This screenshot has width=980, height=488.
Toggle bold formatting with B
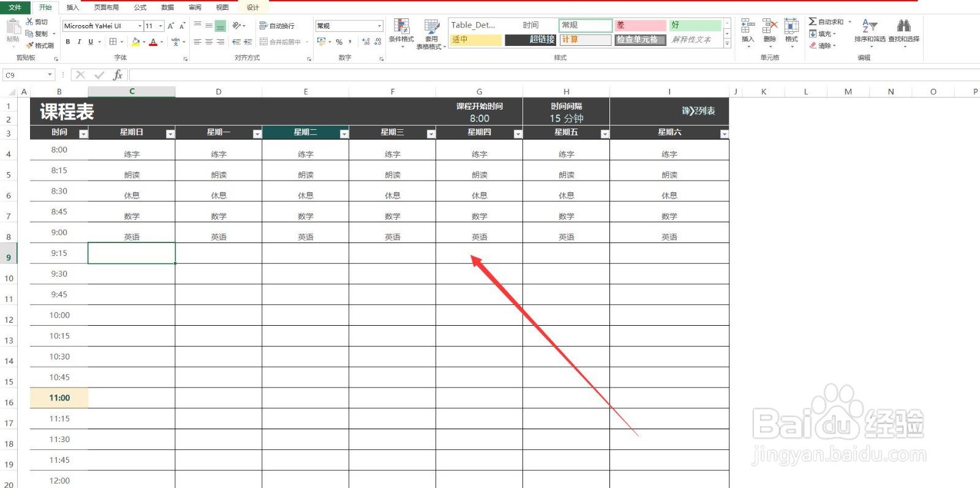coord(68,42)
